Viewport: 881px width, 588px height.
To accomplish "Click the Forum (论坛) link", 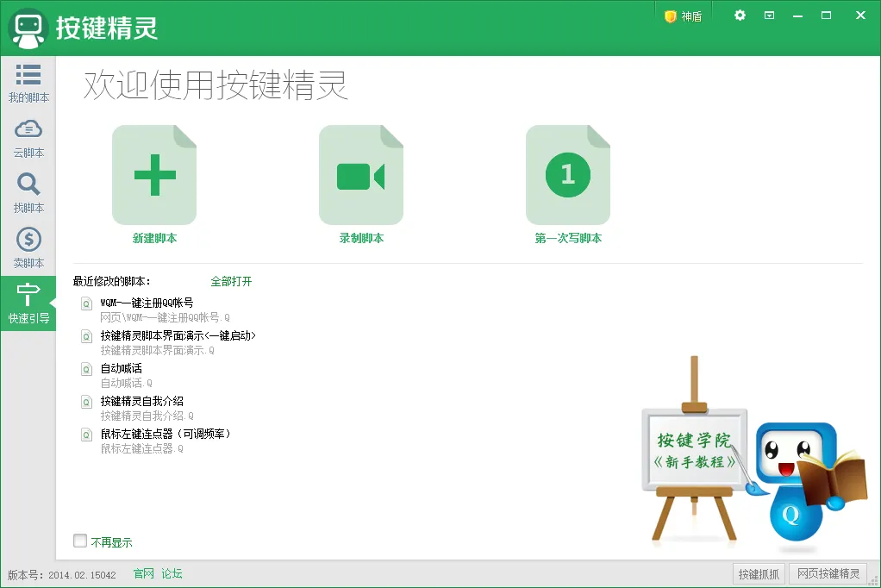I will pos(172,573).
